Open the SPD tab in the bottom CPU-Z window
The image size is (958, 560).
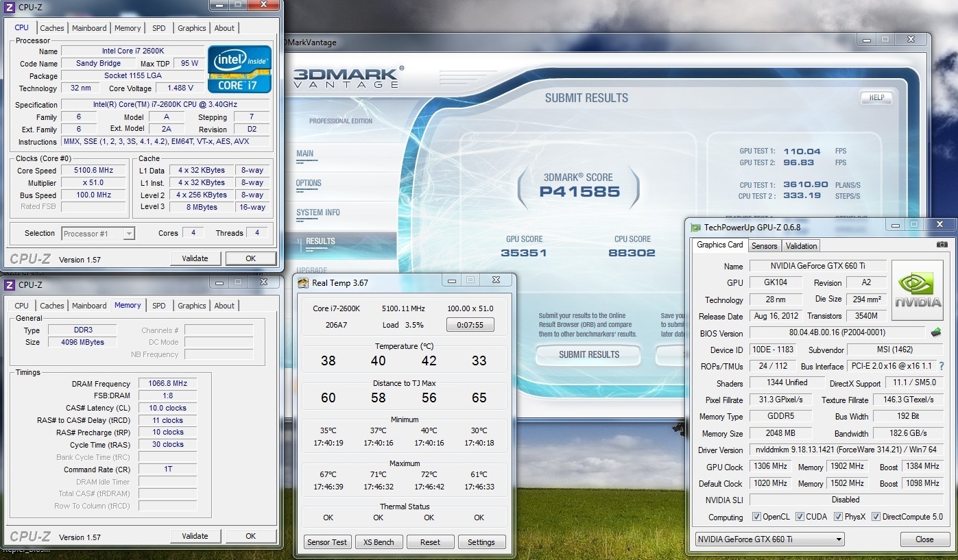point(159,306)
